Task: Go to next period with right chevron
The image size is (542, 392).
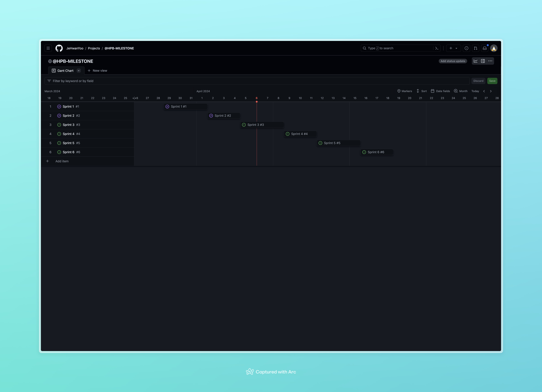Action: 491,91
